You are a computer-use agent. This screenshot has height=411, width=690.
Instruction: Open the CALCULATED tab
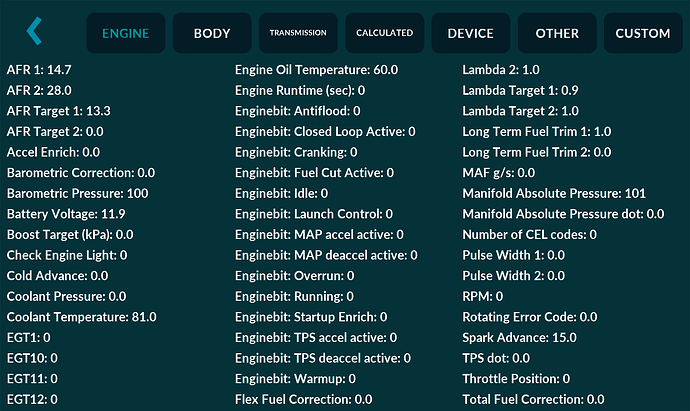coord(385,33)
